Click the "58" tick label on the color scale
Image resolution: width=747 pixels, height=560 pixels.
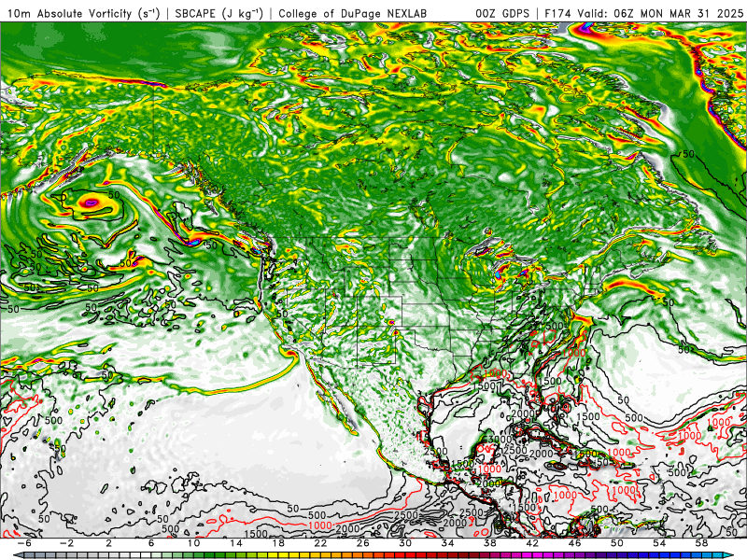pos(702,543)
